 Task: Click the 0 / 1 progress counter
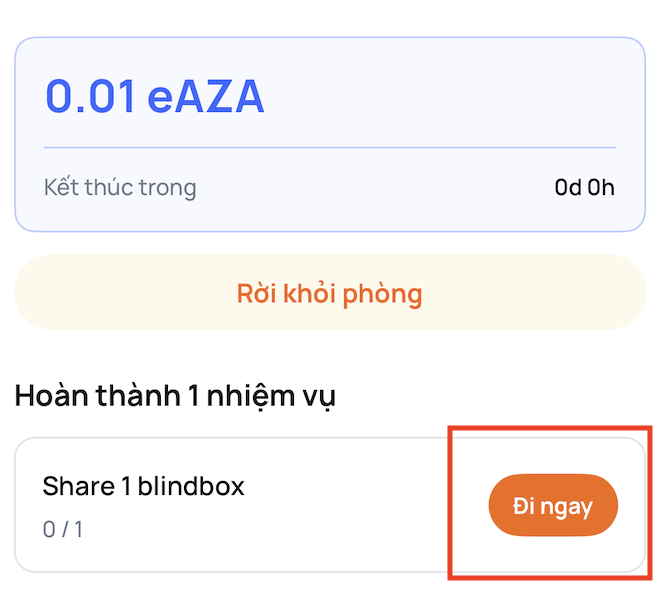[62, 529]
